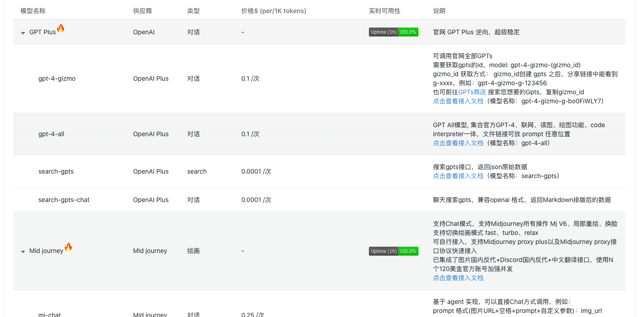Open 点击查看接入文档 link in Mid journey row

point(458,278)
